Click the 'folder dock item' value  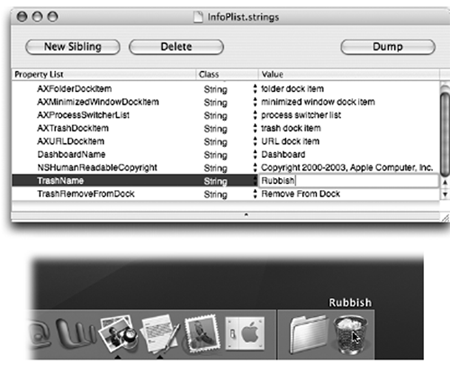(x=292, y=89)
